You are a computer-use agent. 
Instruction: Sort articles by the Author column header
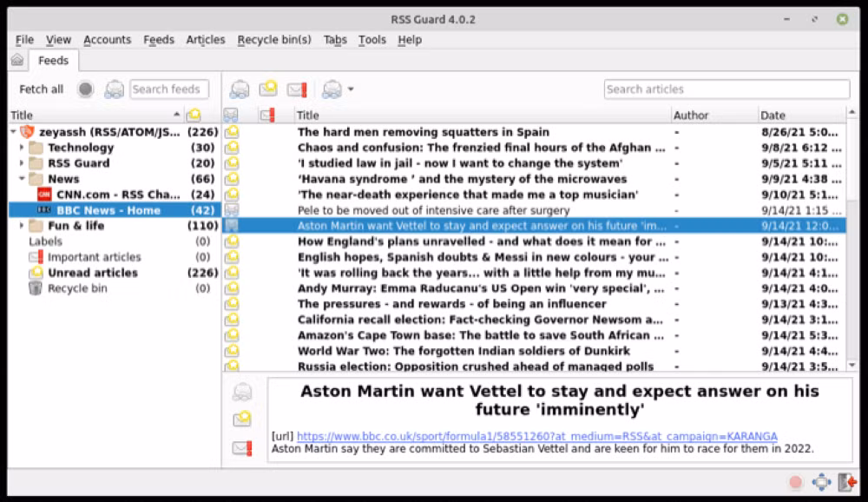click(714, 116)
